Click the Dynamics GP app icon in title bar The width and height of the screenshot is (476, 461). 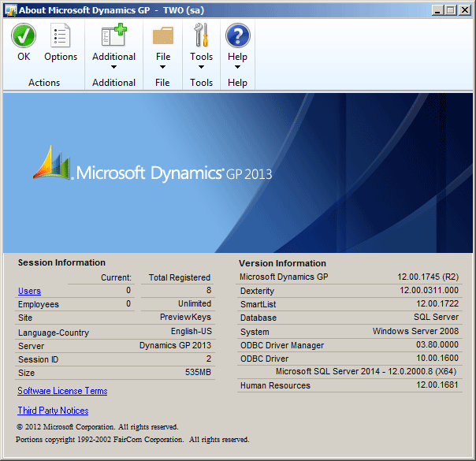(10, 10)
